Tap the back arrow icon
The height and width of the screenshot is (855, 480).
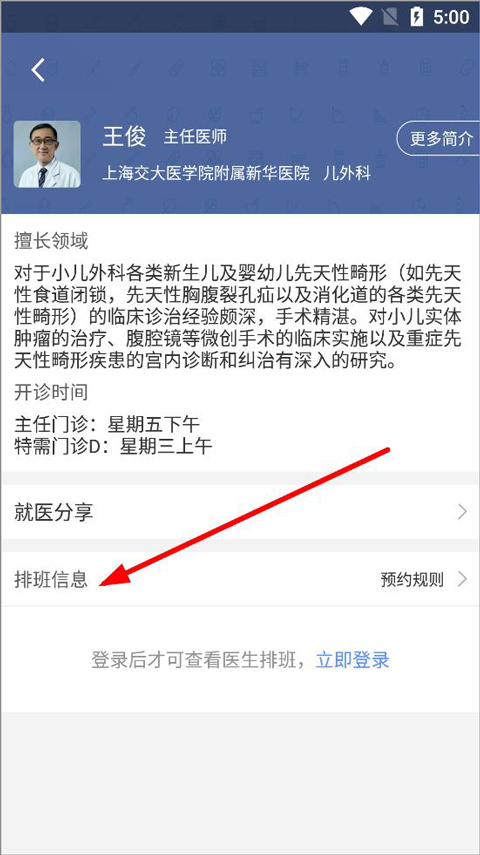(x=38, y=70)
